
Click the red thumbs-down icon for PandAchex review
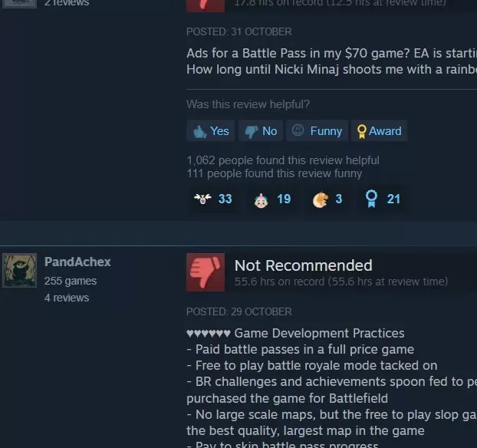point(206,272)
